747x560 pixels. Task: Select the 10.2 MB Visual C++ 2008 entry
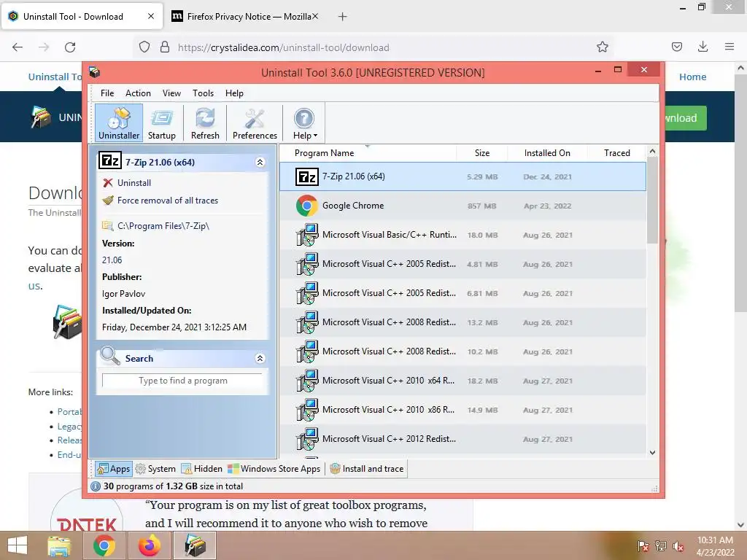point(462,351)
